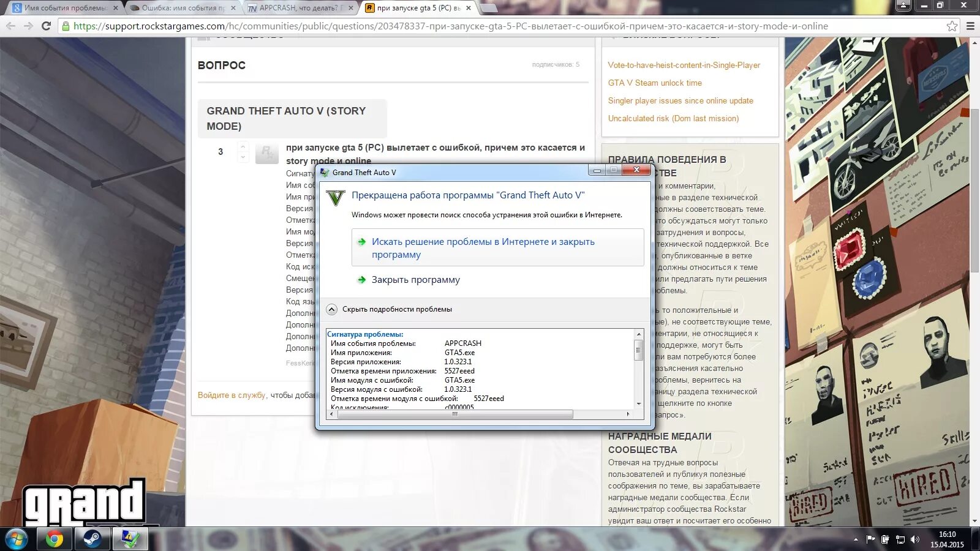Image resolution: width=980 pixels, height=551 pixels.
Task: Downvote the question with the down arrow
Action: pos(243,157)
